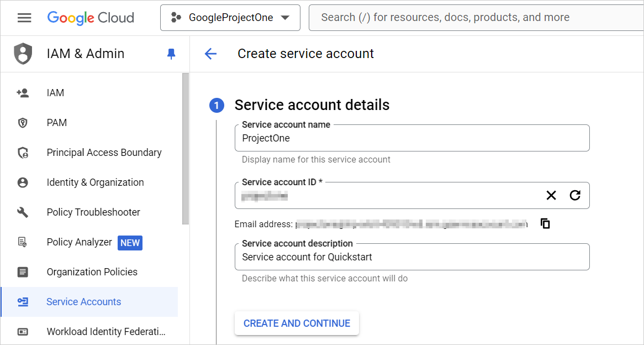Click the CREATE AND CONTINUE button
The width and height of the screenshot is (644, 345).
point(297,323)
